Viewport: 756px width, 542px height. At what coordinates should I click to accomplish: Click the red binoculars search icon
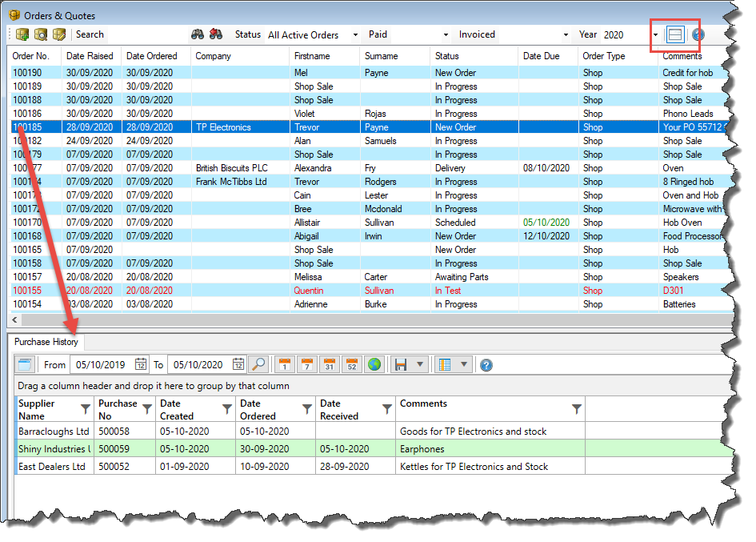tap(215, 34)
